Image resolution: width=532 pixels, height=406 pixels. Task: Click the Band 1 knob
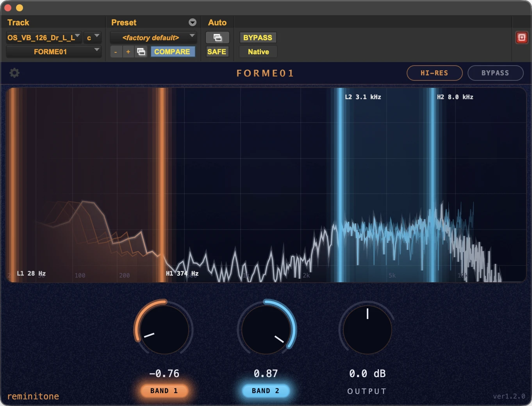(164, 329)
